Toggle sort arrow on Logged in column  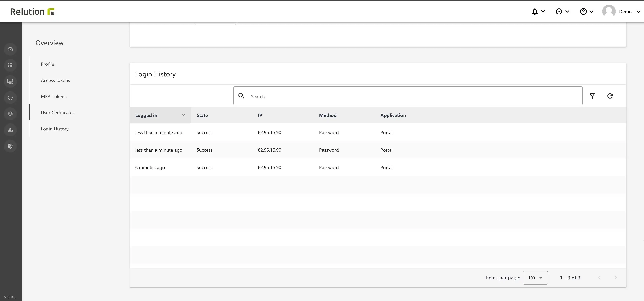click(184, 115)
